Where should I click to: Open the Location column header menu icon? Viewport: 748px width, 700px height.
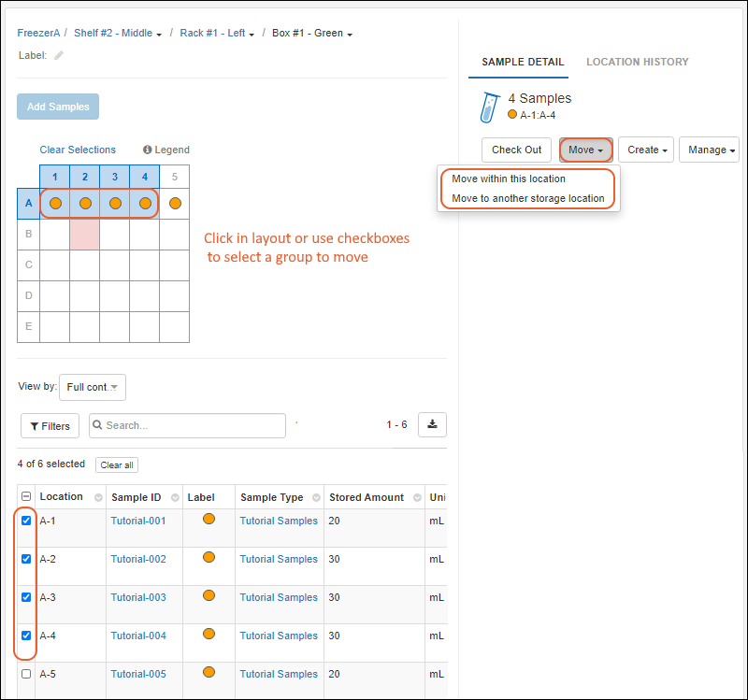click(93, 497)
